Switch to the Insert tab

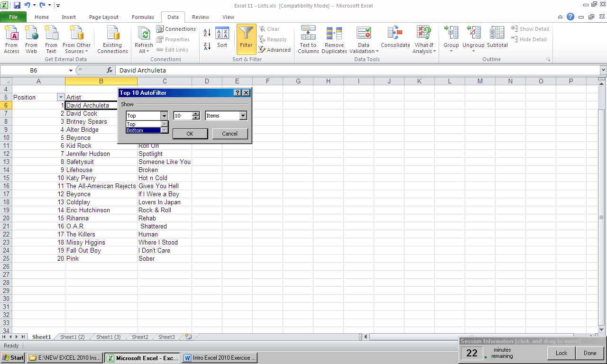coord(69,17)
